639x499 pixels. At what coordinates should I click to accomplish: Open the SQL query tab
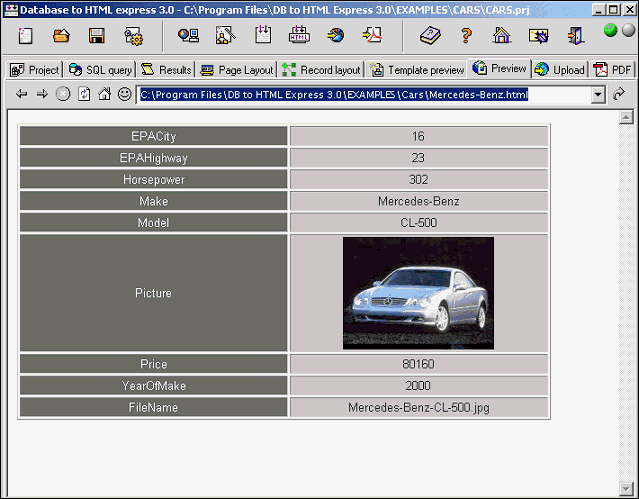[x=100, y=70]
